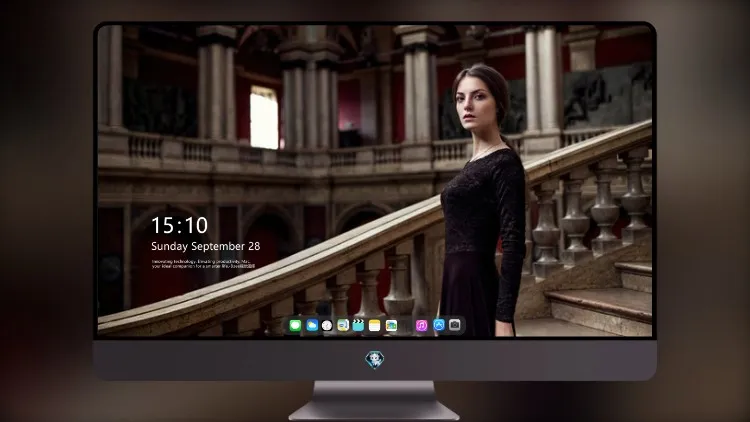Open the grey Camera app in dock
The width and height of the screenshot is (750, 422).
pos(455,325)
